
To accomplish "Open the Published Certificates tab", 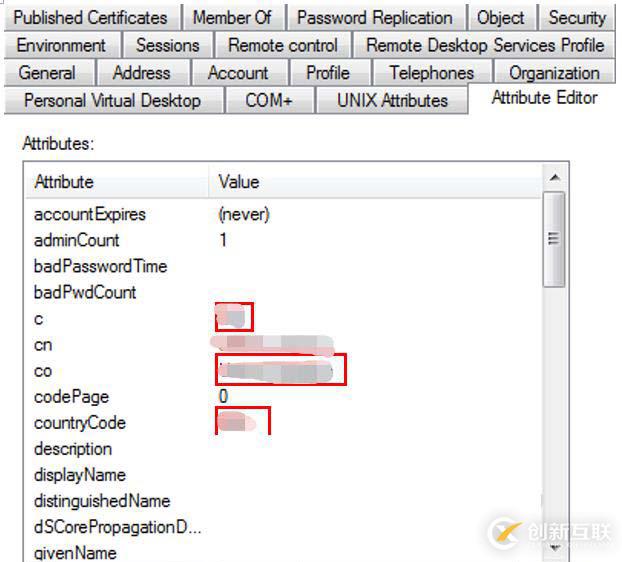I will click(x=91, y=18).
